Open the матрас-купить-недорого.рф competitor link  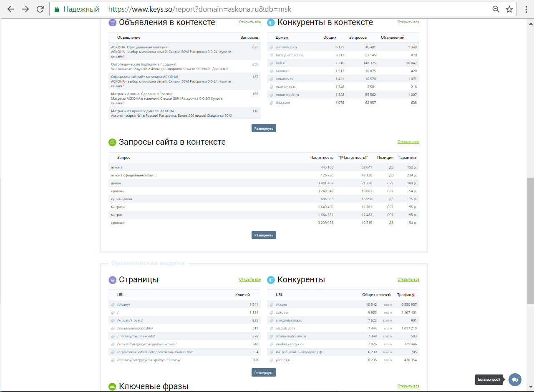(299, 352)
